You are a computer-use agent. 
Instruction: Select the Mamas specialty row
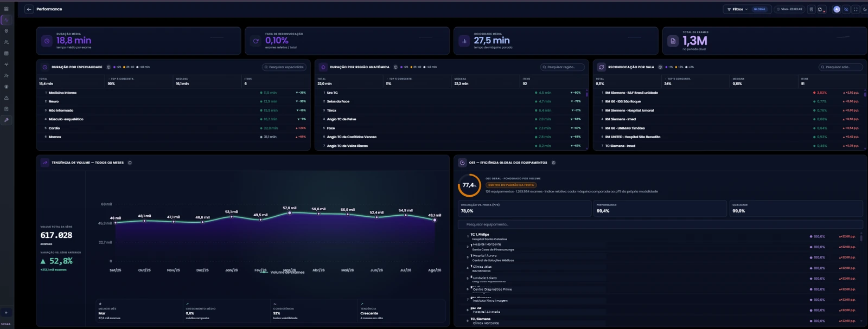coord(174,137)
